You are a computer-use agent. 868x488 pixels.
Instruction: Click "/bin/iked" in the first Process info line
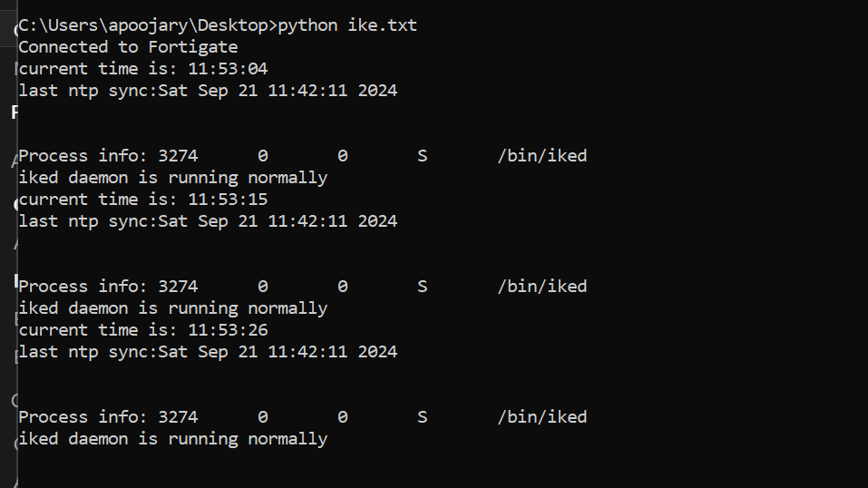pyautogui.click(x=542, y=156)
